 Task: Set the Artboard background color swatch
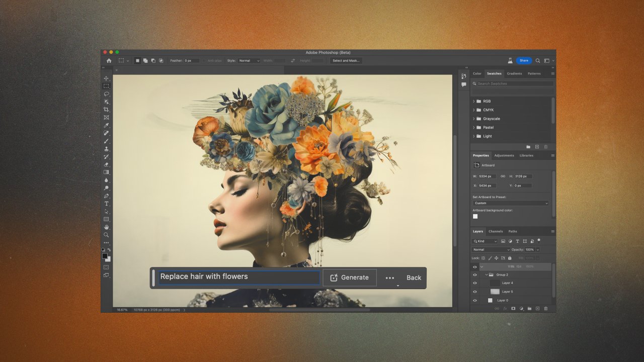(x=475, y=216)
